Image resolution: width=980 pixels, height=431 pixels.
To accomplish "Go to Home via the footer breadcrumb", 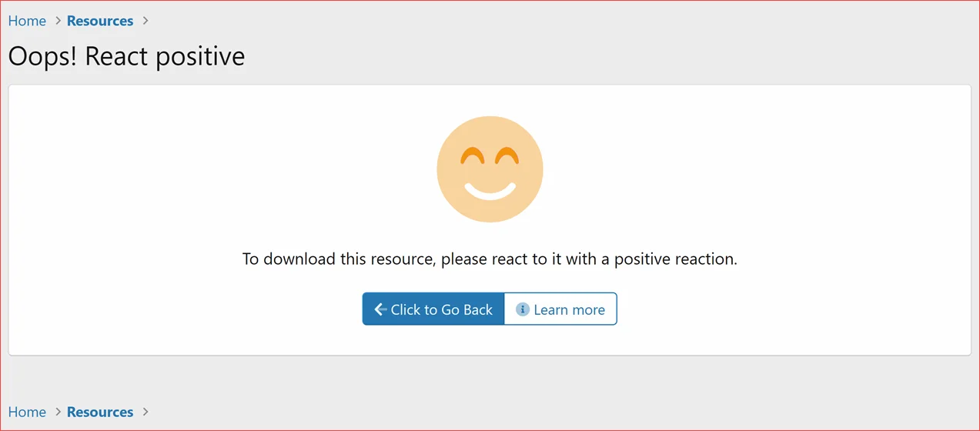I will [x=27, y=413].
